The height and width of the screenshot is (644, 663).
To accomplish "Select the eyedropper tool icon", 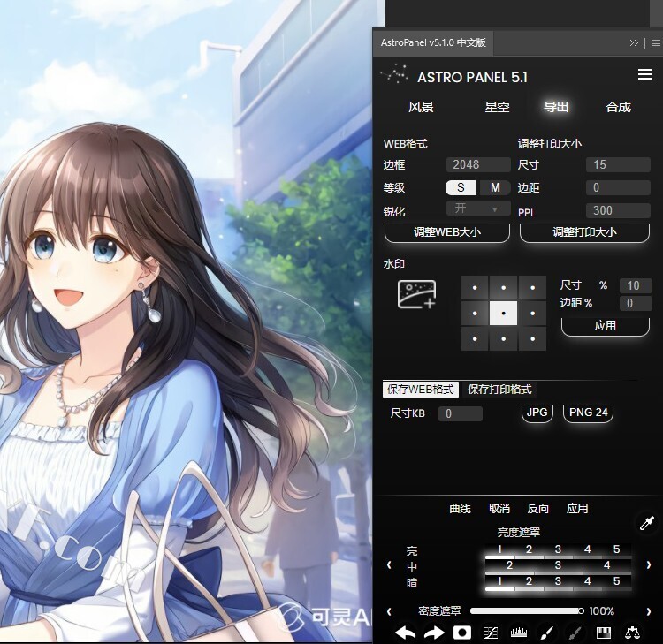I will click(646, 524).
